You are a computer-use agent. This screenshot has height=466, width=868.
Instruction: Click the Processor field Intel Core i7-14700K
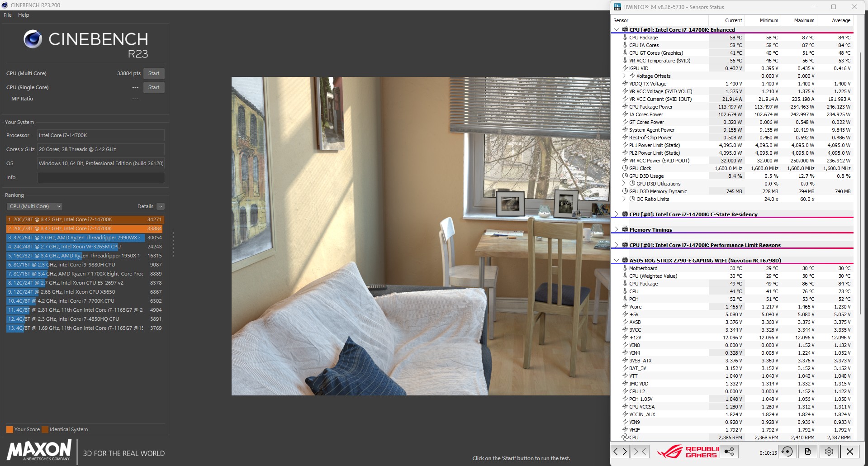pyautogui.click(x=101, y=135)
